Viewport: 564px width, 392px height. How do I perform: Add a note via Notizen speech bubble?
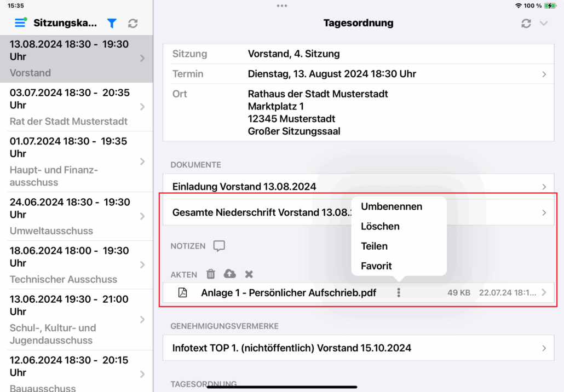pos(219,246)
